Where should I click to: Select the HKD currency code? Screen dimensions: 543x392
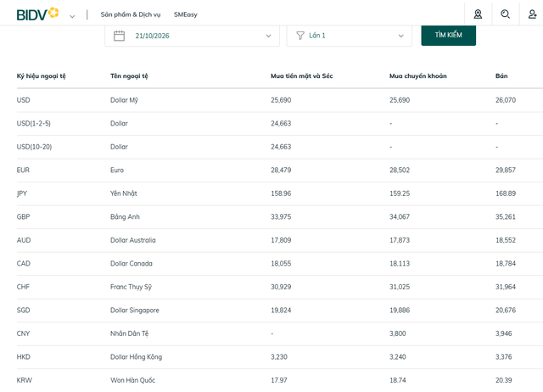coord(24,356)
